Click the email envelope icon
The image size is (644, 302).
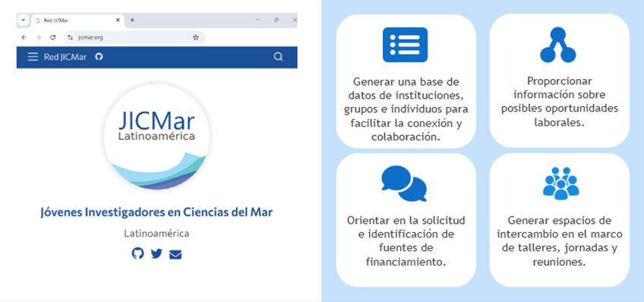175,254
